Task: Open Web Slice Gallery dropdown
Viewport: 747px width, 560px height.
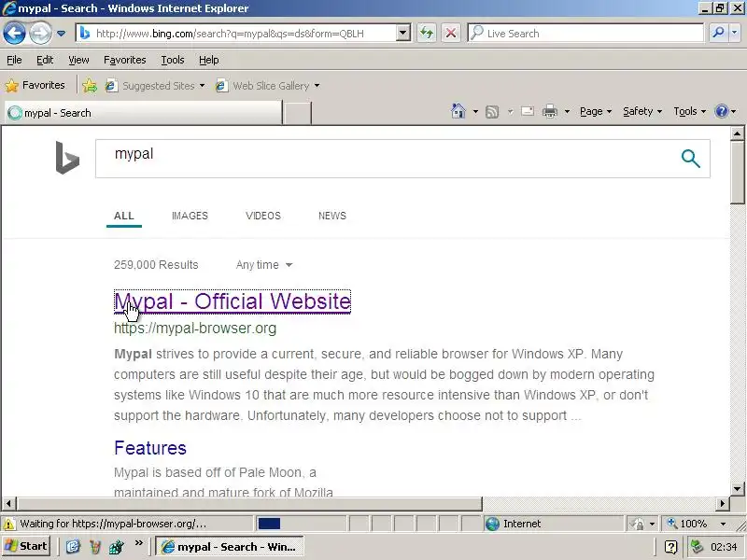Action: [x=267, y=86]
